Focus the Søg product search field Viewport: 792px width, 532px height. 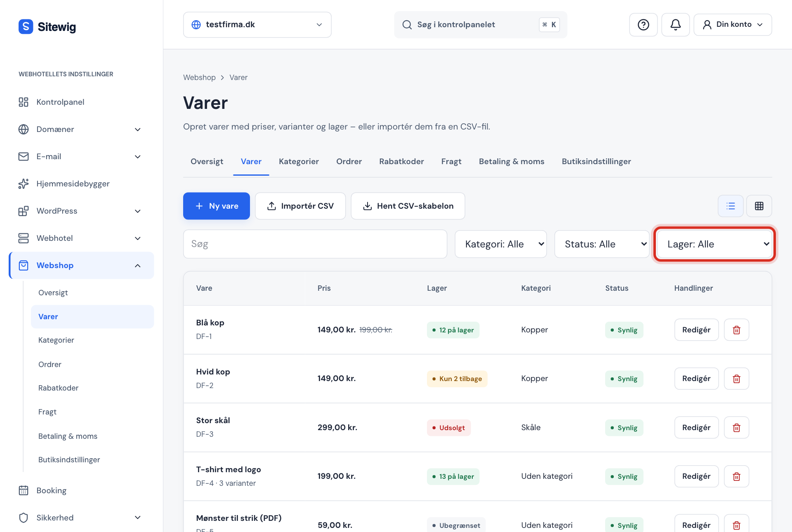pyautogui.click(x=315, y=244)
